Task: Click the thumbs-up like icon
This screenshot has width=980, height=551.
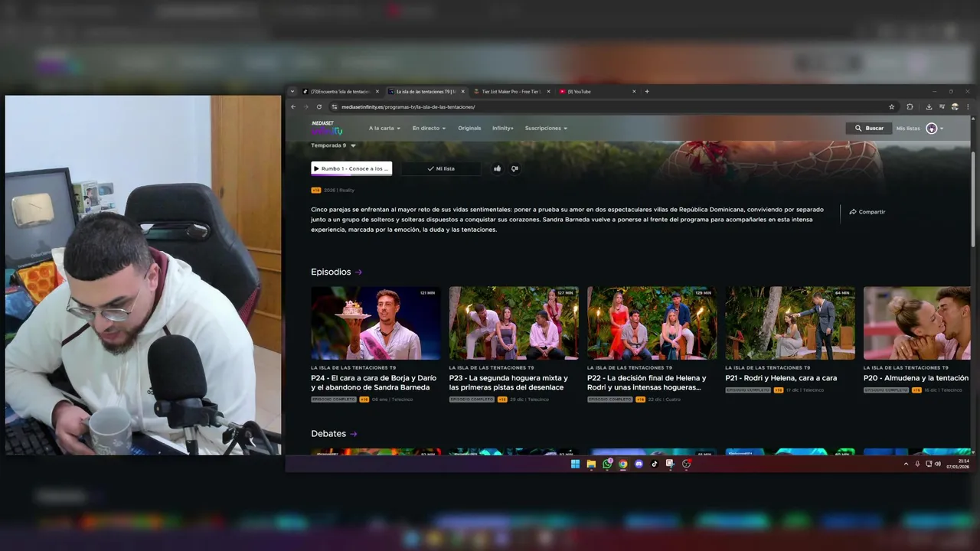Action: click(497, 168)
